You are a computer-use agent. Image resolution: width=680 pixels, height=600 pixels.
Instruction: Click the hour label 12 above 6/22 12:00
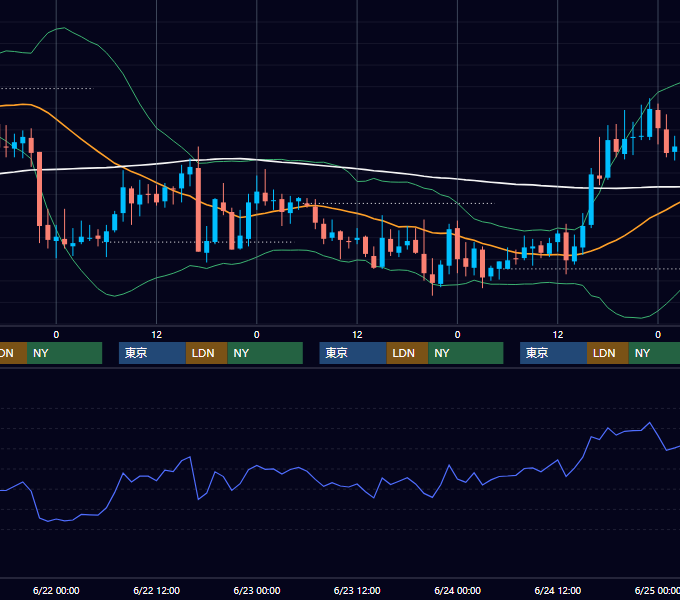pos(157,335)
